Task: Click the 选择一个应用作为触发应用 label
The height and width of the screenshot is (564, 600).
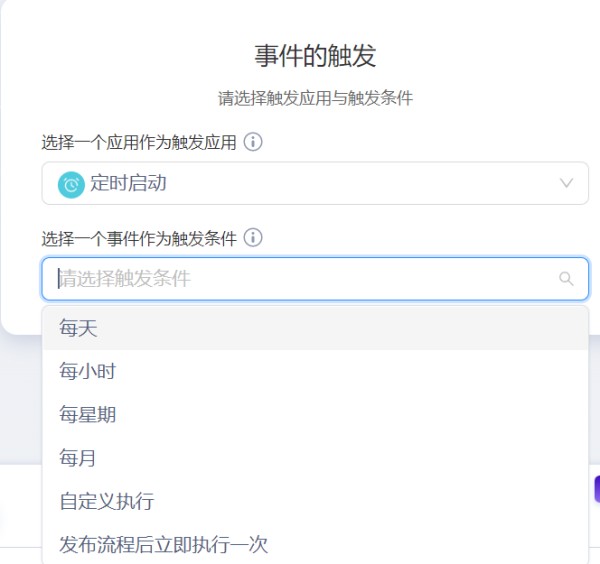Action: click(x=139, y=142)
